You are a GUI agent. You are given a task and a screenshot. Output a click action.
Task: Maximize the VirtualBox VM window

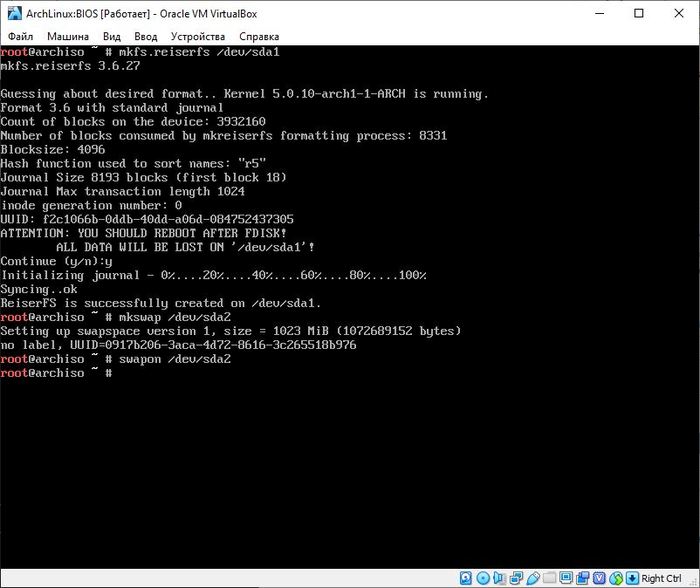[x=639, y=13]
